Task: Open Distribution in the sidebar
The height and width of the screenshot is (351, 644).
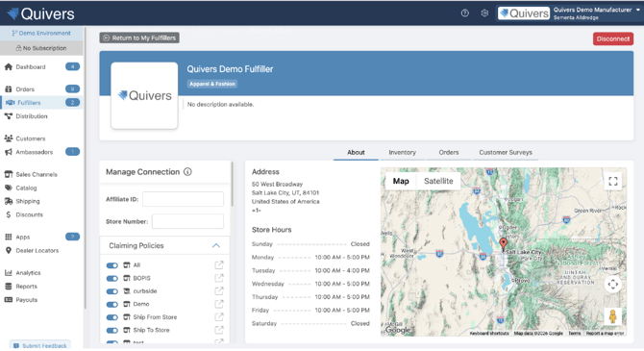Action: click(31, 116)
